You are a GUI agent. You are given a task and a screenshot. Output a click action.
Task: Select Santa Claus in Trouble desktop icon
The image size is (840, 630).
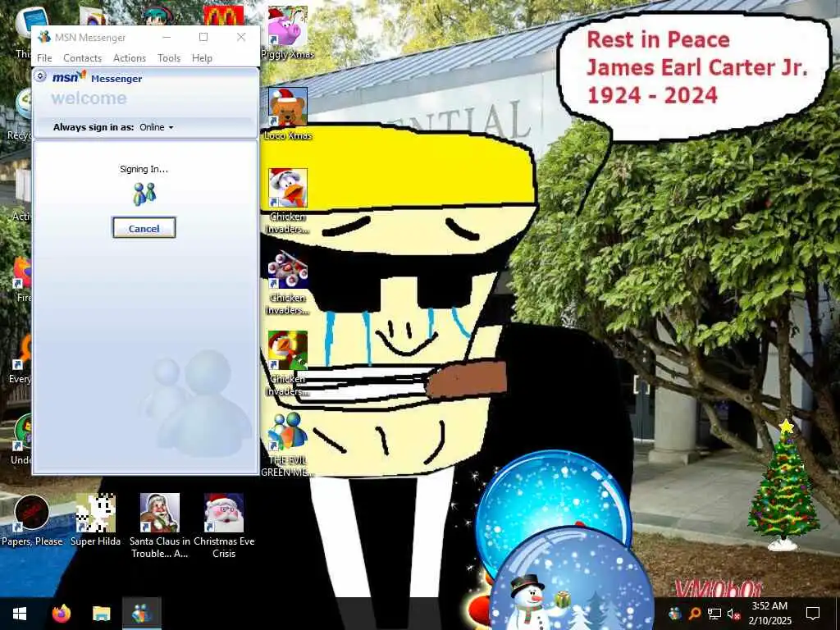[160, 526]
